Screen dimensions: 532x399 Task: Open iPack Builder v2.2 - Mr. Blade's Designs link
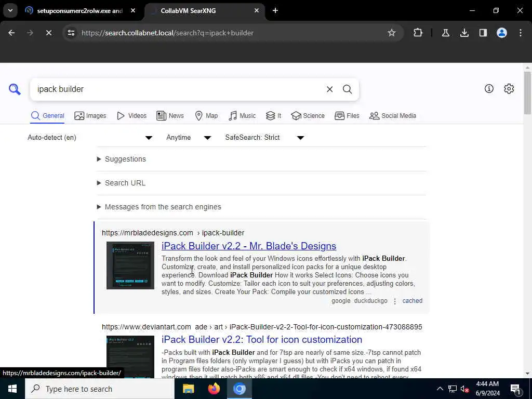coord(249,246)
